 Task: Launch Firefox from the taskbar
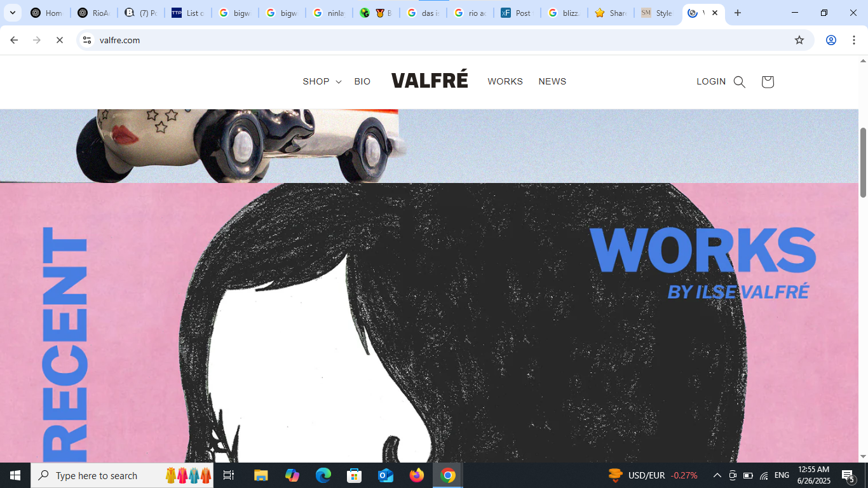tap(417, 475)
